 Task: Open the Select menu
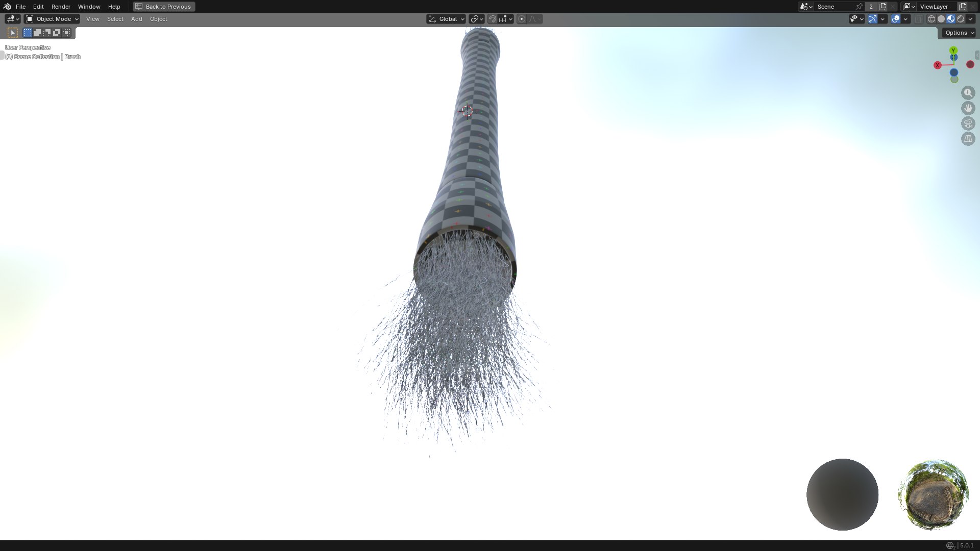[115, 19]
